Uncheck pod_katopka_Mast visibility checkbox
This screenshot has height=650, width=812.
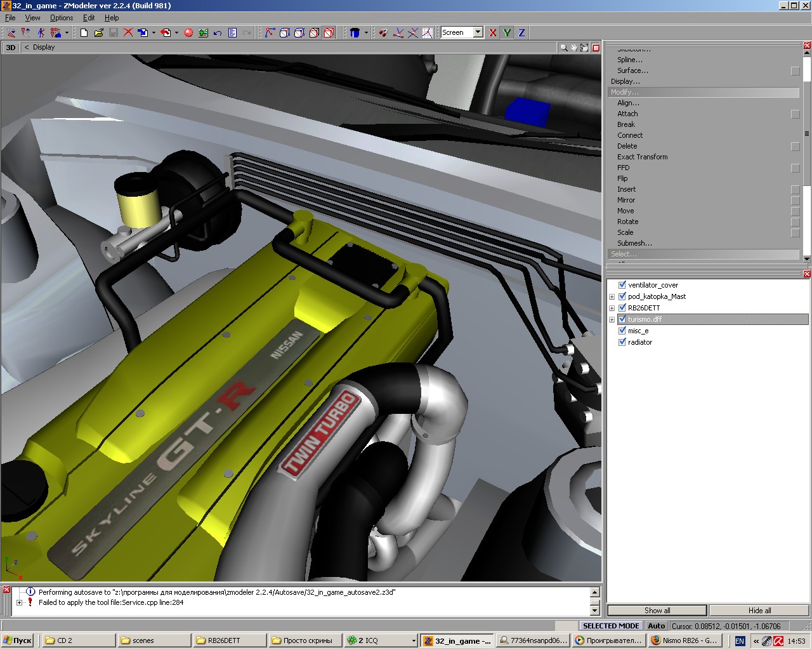point(622,296)
